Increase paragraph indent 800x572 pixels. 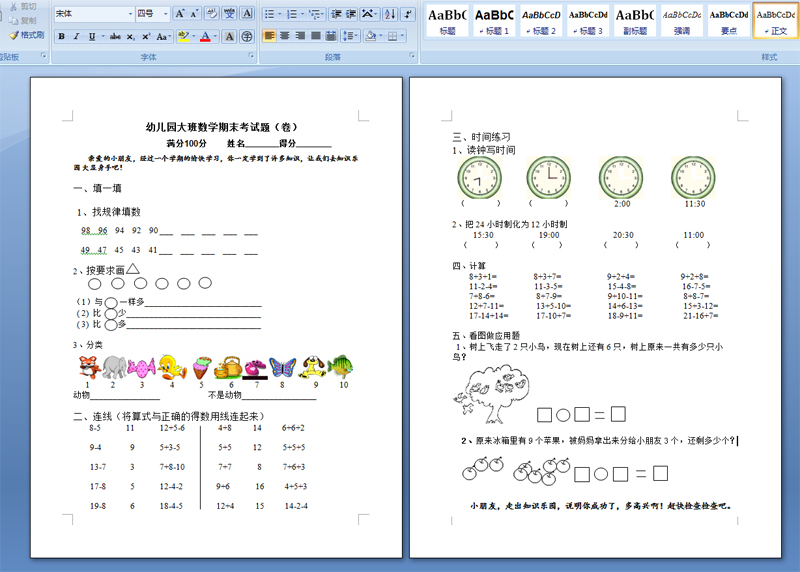351,14
